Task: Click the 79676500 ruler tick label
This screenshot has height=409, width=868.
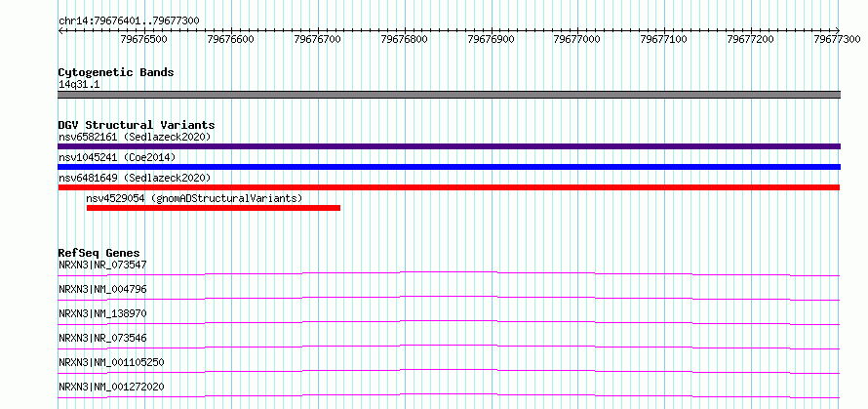Action: click(x=144, y=39)
